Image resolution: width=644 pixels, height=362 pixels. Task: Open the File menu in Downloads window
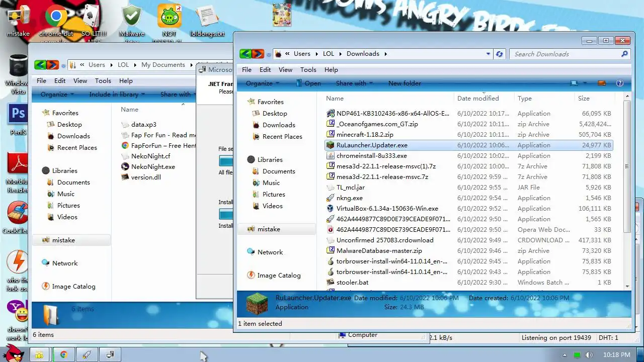click(247, 70)
